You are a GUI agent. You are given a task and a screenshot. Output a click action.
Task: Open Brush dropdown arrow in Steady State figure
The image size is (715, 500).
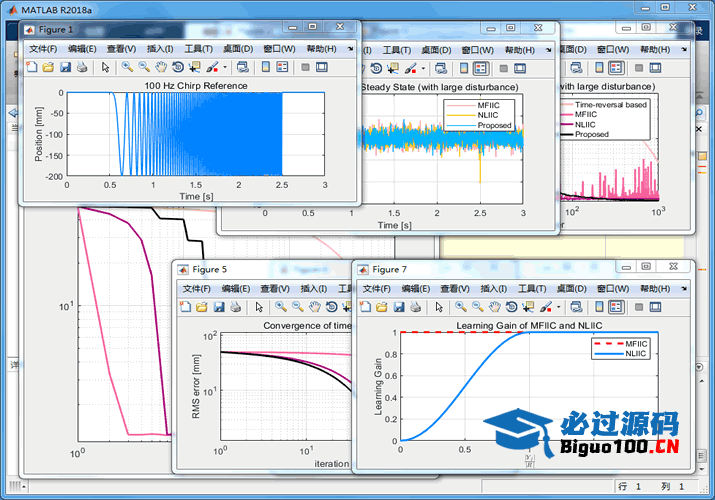tap(423, 69)
